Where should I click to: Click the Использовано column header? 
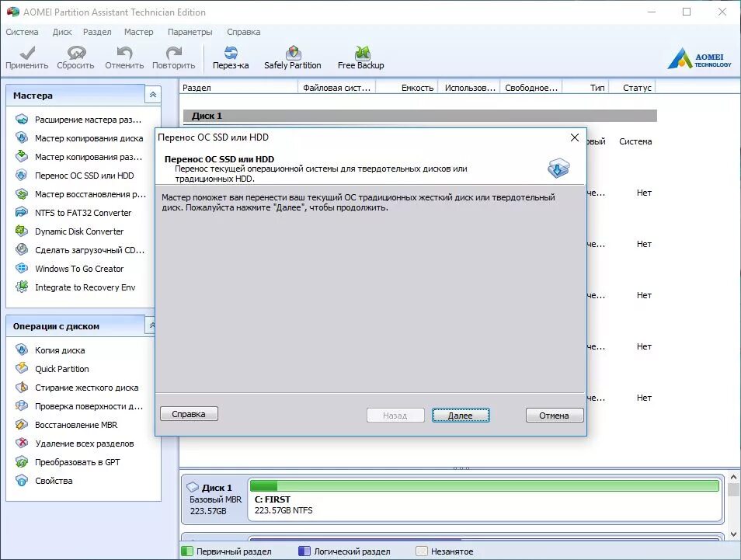469,88
